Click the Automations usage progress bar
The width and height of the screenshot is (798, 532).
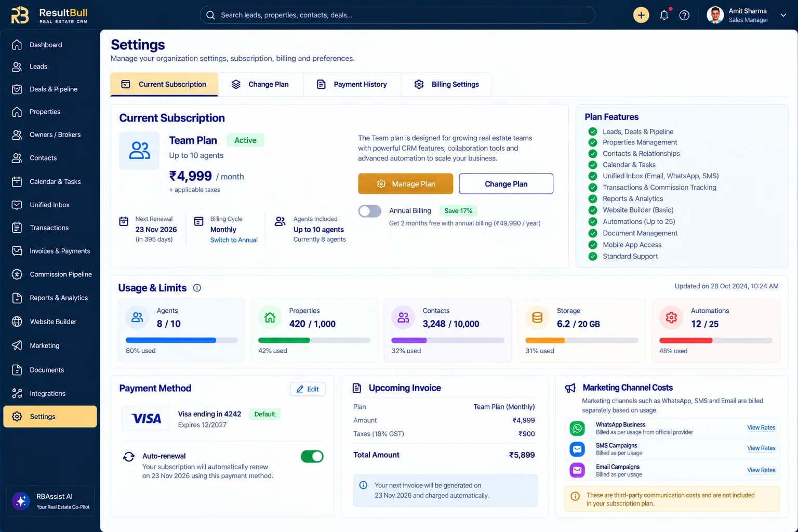coord(715,340)
